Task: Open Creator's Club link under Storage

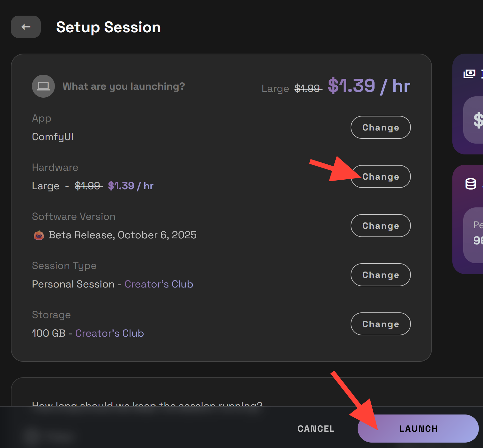Action: point(109,333)
